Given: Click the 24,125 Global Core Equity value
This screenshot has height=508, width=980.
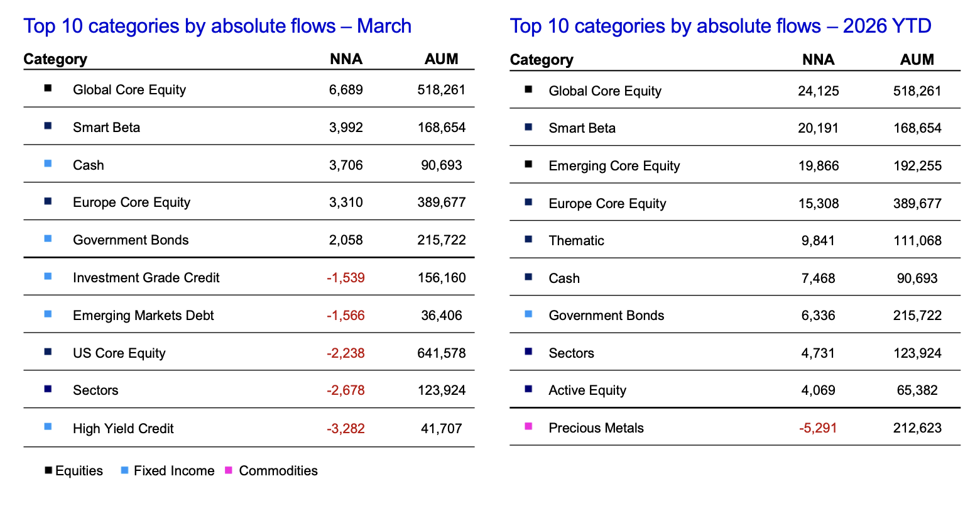Looking at the screenshot, I should pyautogui.click(x=819, y=91).
